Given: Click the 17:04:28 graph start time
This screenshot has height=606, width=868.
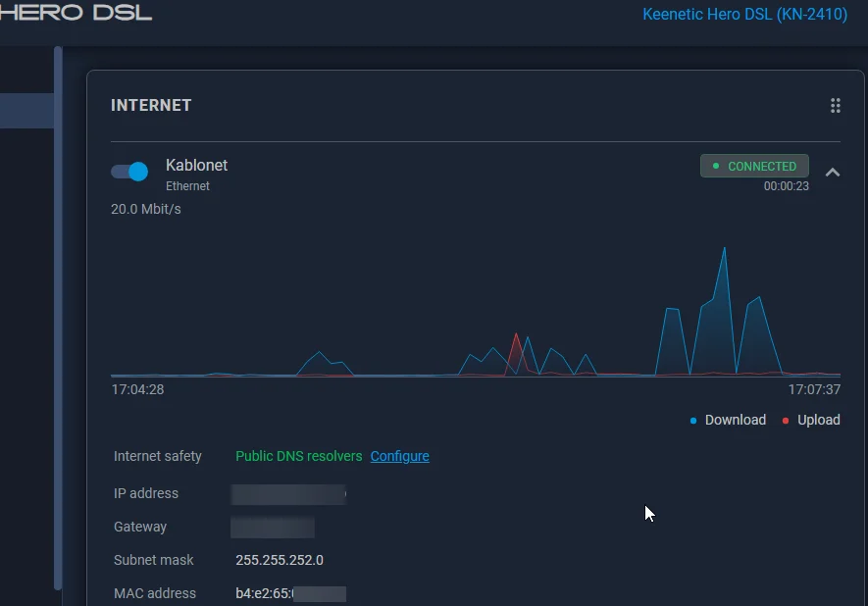Looking at the screenshot, I should tap(138, 389).
